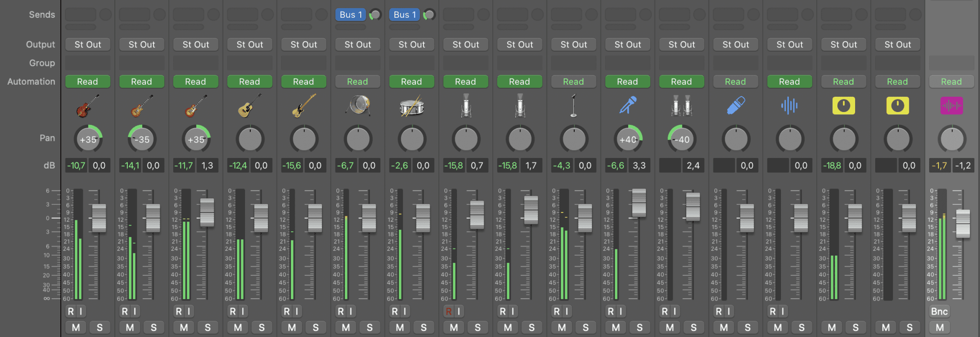Click the blue handheld microphone track icon

627,106
